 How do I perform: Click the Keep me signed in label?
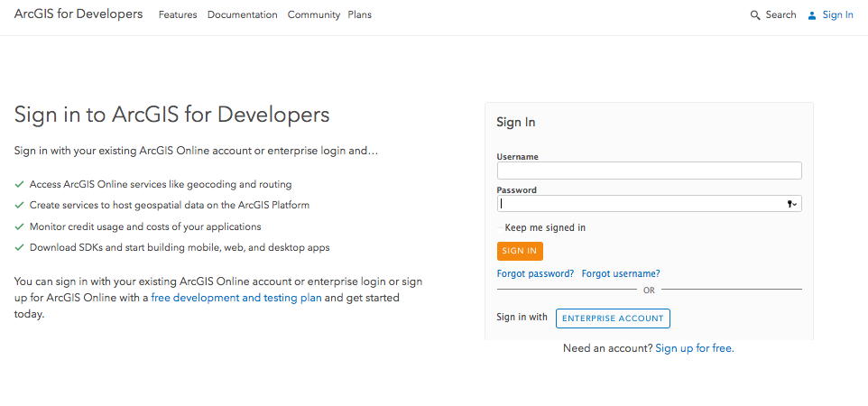pyautogui.click(x=545, y=227)
